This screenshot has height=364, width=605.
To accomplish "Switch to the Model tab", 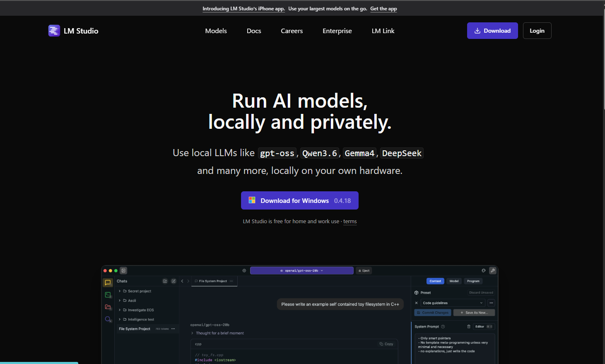I will (454, 281).
